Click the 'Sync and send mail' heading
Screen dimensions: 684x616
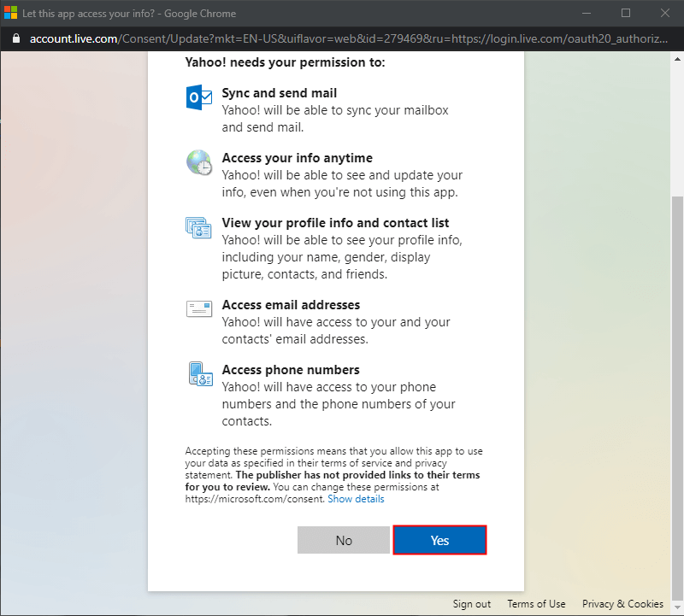click(x=280, y=93)
